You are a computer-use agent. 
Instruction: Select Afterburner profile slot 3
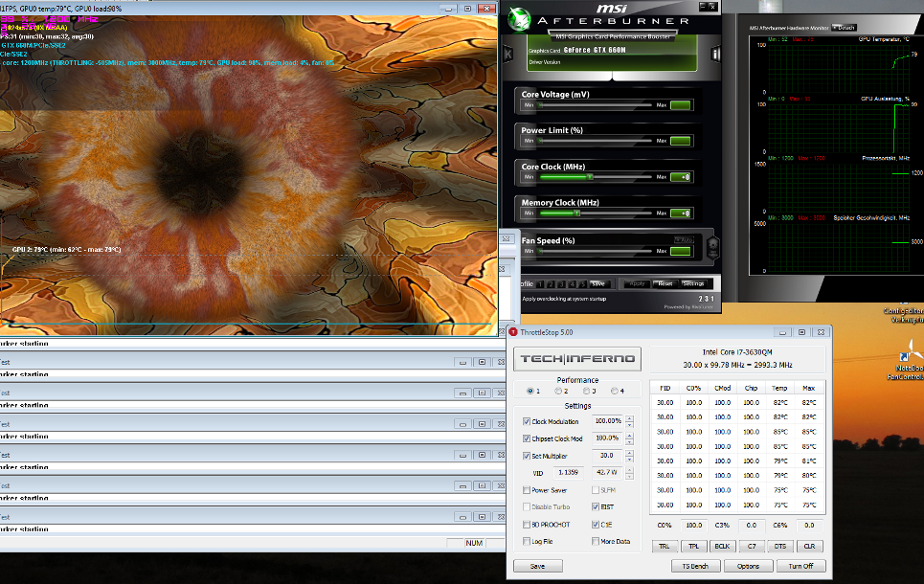[x=562, y=284]
